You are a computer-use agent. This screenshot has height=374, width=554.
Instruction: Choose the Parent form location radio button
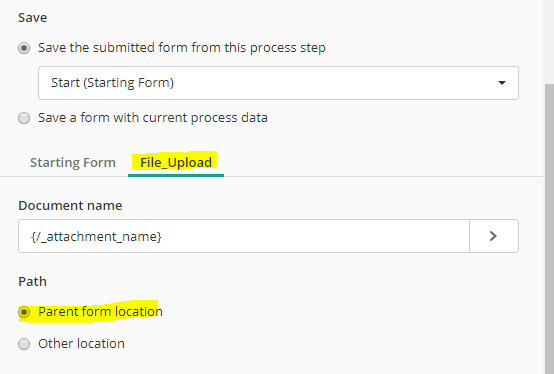[24, 312]
